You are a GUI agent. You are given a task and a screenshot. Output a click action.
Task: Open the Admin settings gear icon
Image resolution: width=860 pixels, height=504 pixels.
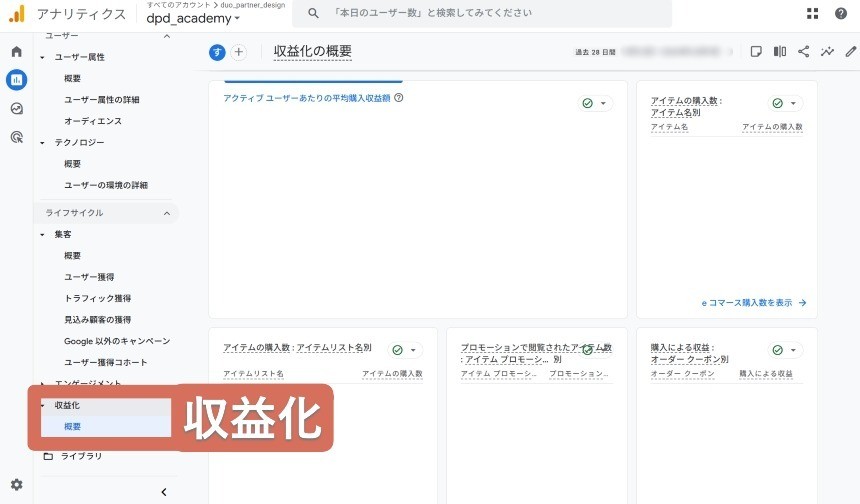tap(16, 485)
